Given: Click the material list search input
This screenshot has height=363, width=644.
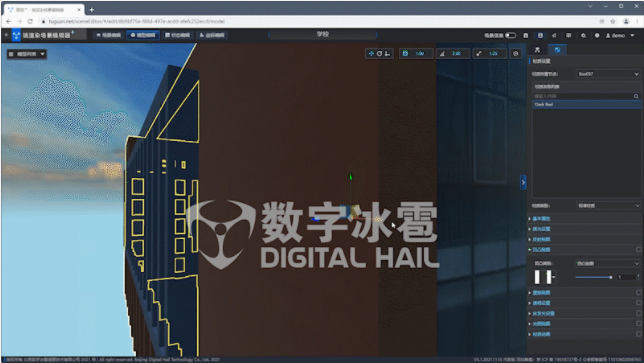Looking at the screenshot, I should 582,96.
